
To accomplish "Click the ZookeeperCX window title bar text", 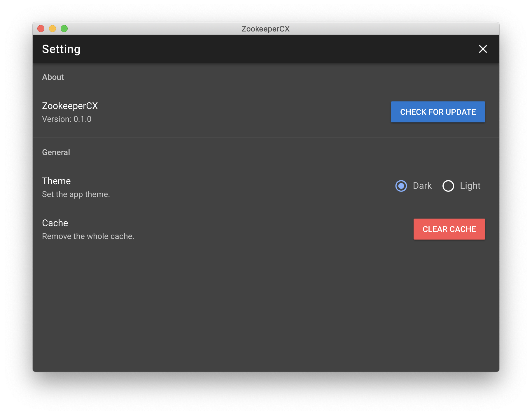I will [265, 29].
